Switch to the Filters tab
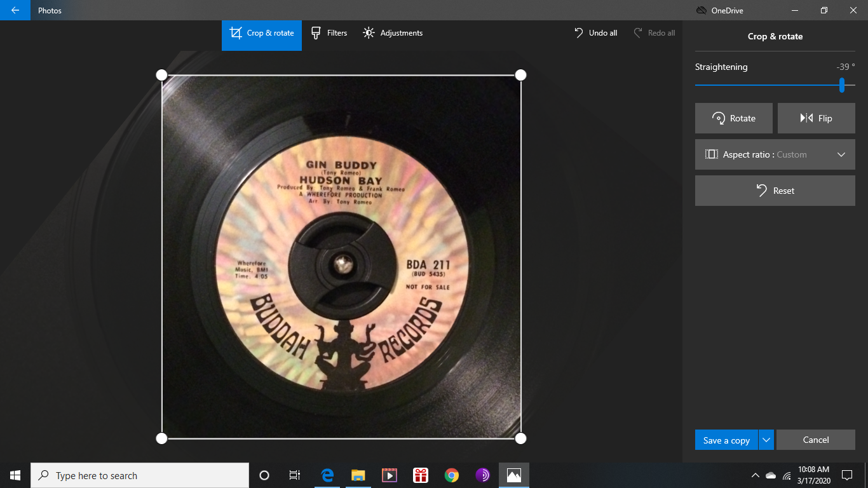Viewport: 868px width, 488px height. pos(329,33)
